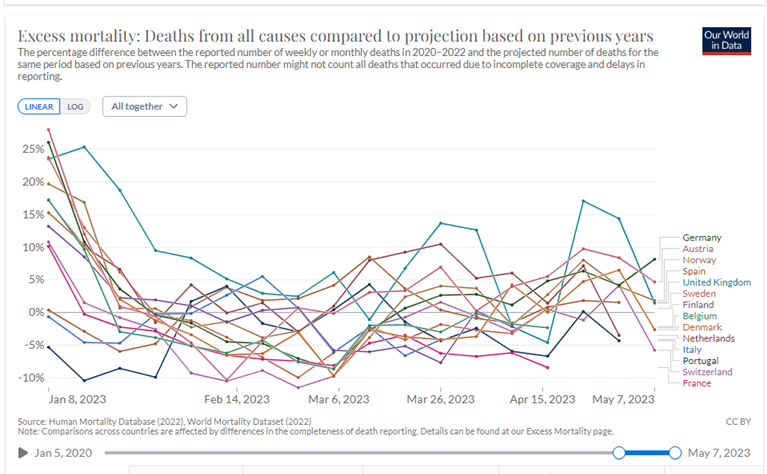Click the France legend label
The image size is (767, 474).
(699, 383)
